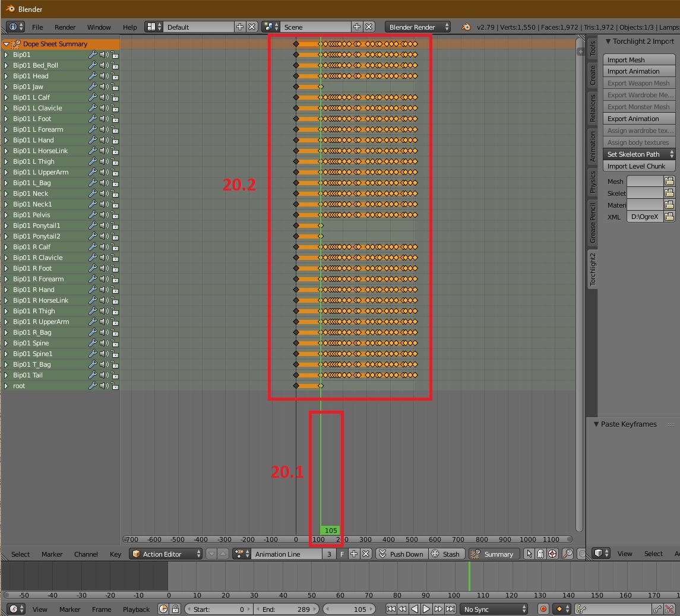Open the No Sync playback dropdown
Image resolution: width=680 pixels, height=616 pixels.
[494, 609]
